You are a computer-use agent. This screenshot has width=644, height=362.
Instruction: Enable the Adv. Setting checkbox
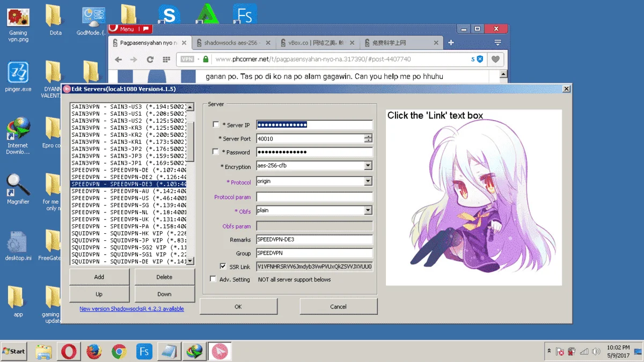coord(213,279)
